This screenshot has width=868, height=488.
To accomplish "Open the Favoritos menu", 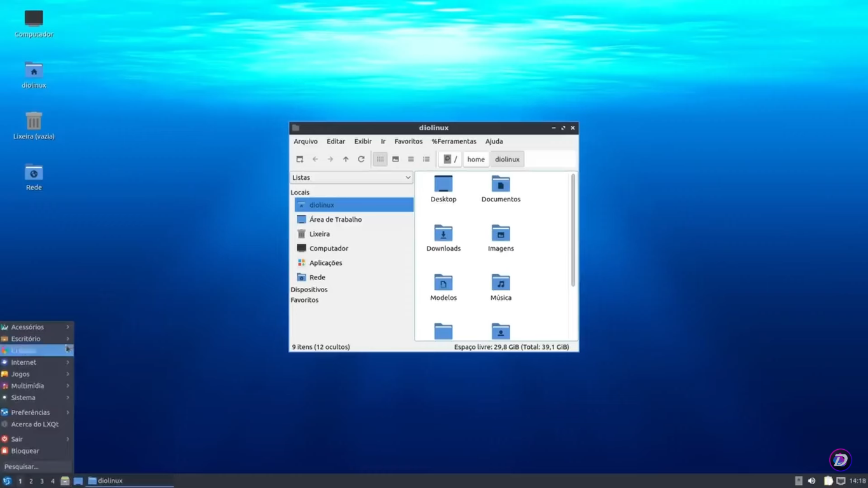I will click(408, 141).
